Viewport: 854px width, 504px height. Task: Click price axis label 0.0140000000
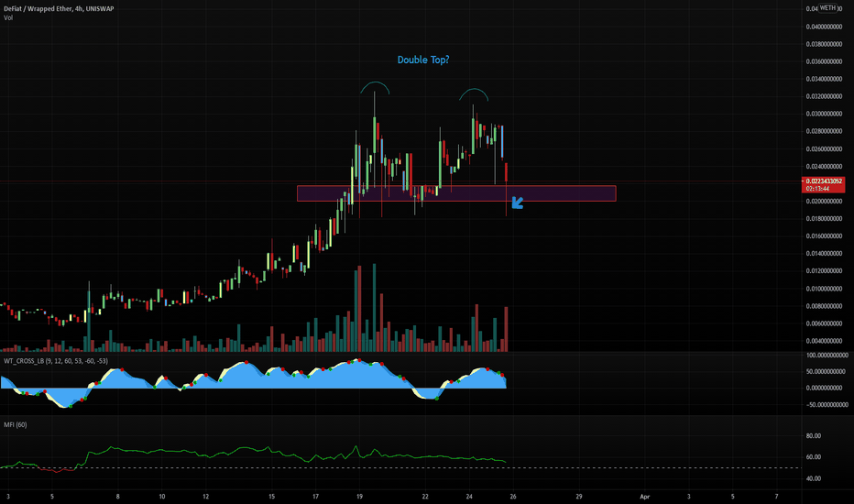click(x=824, y=254)
